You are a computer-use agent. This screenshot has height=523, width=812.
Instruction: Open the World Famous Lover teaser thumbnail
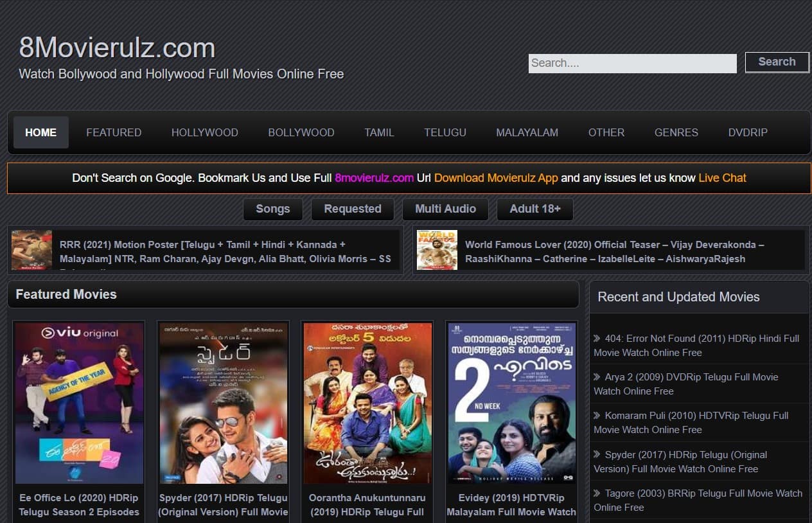[437, 250]
